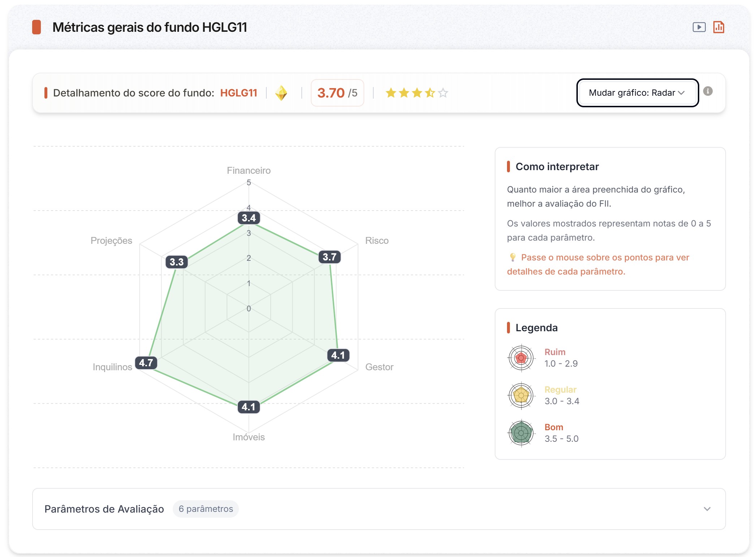Click the gold diamond icon next to HGLG11
The image size is (756, 557).
[x=282, y=93]
